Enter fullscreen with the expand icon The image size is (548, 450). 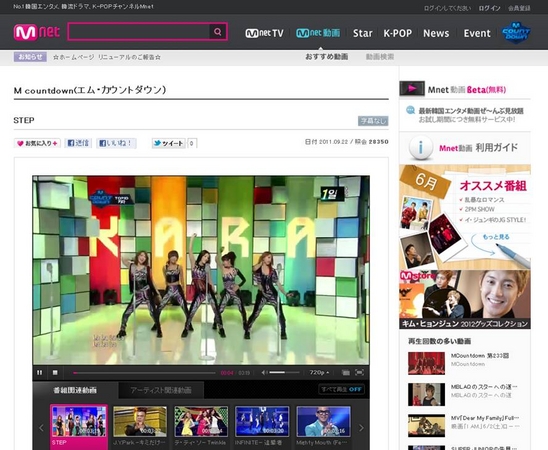click(359, 372)
